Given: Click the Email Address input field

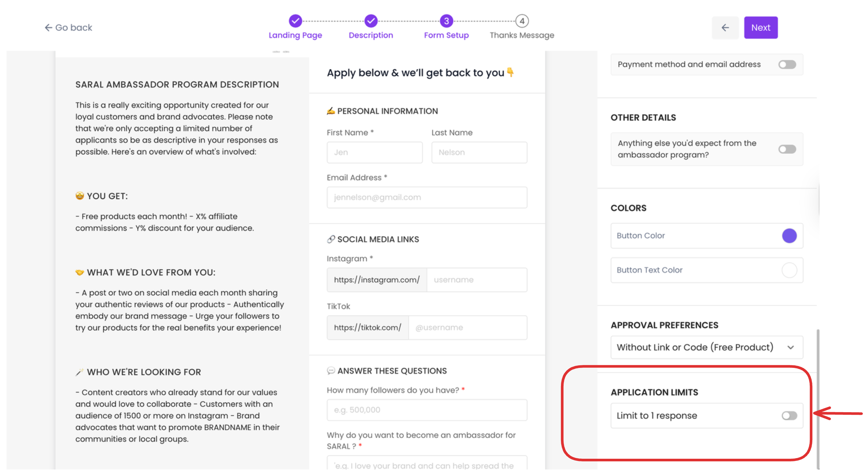Looking at the screenshot, I should 427,197.
